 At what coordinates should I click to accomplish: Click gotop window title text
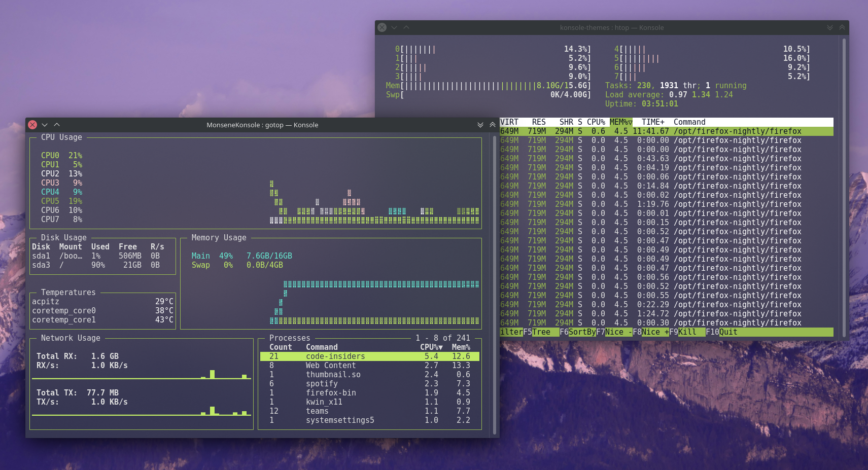click(262, 125)
